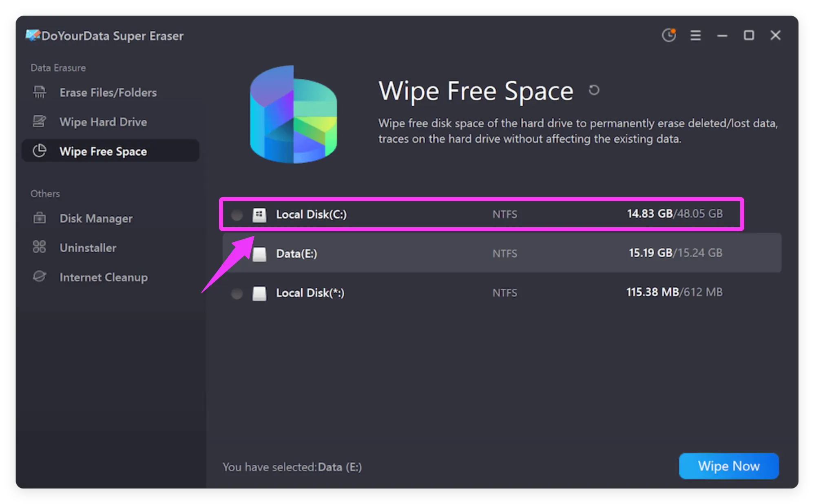Screen dimensions: 814x504
Task: Click NTFS label in Local Disk(*:) row
Action: tap(504, 293)
